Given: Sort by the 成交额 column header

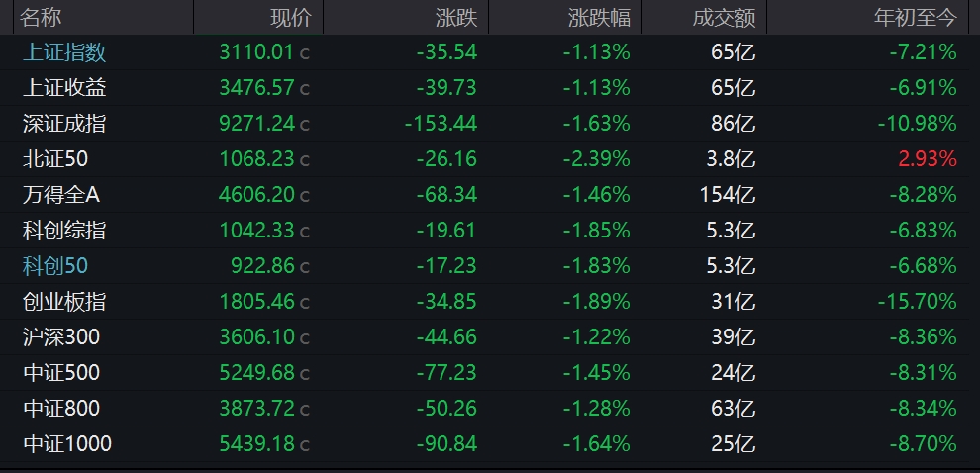Looking at the screenshot, I should point(724,18).
